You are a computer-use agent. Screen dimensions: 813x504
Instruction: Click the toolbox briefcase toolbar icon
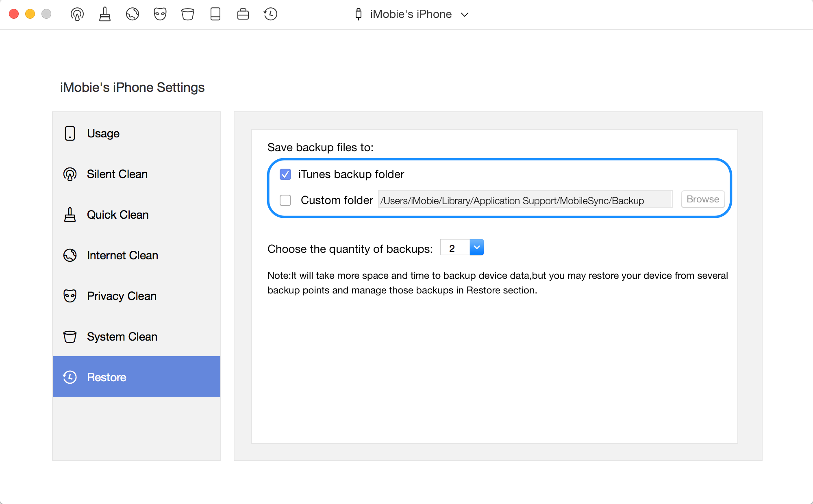(243, 14)
